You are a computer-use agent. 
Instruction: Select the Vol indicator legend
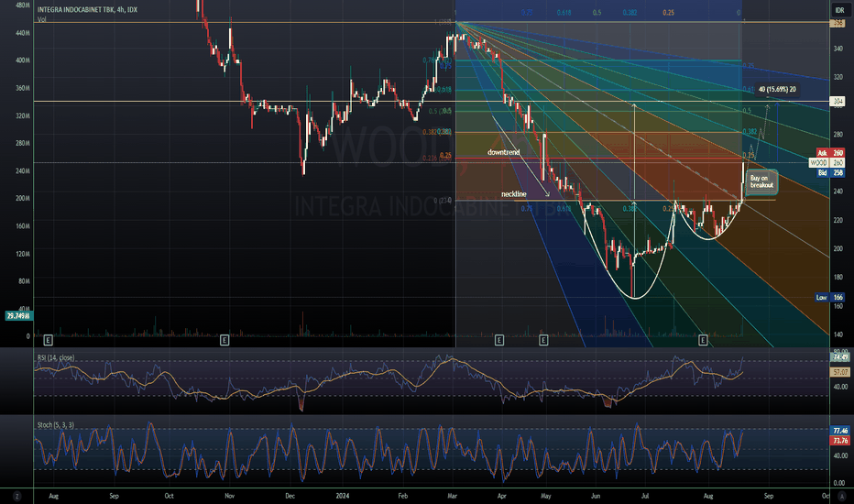pyautogui.click(x=42, y=19)
